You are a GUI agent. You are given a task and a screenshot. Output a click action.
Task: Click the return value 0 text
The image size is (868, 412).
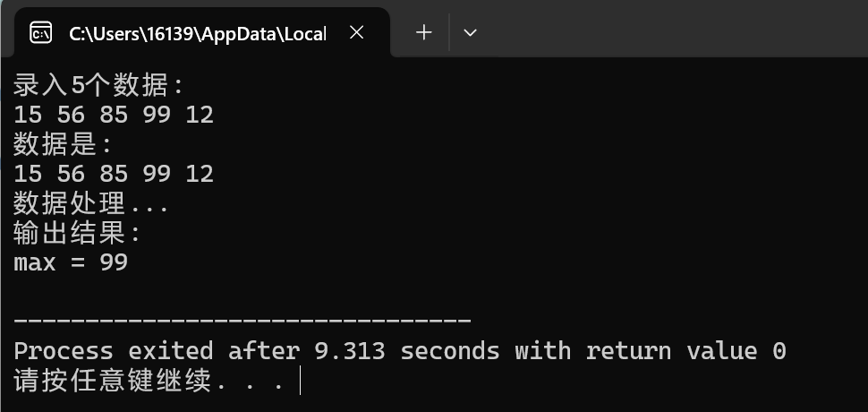pos(685,352)
